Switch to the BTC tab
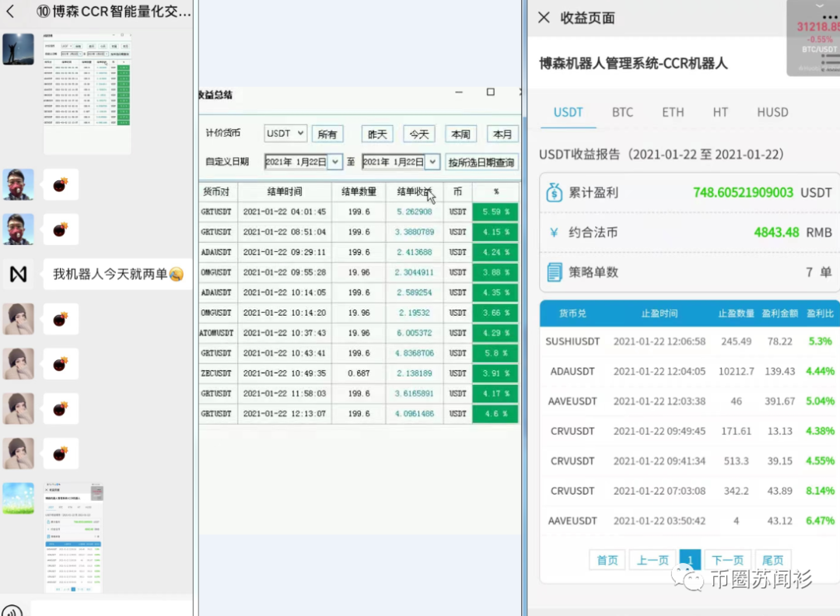 tap(622, 112)
